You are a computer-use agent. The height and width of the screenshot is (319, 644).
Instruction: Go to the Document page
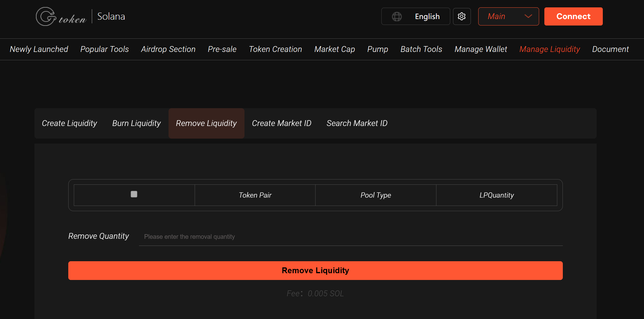pos(610,49)
